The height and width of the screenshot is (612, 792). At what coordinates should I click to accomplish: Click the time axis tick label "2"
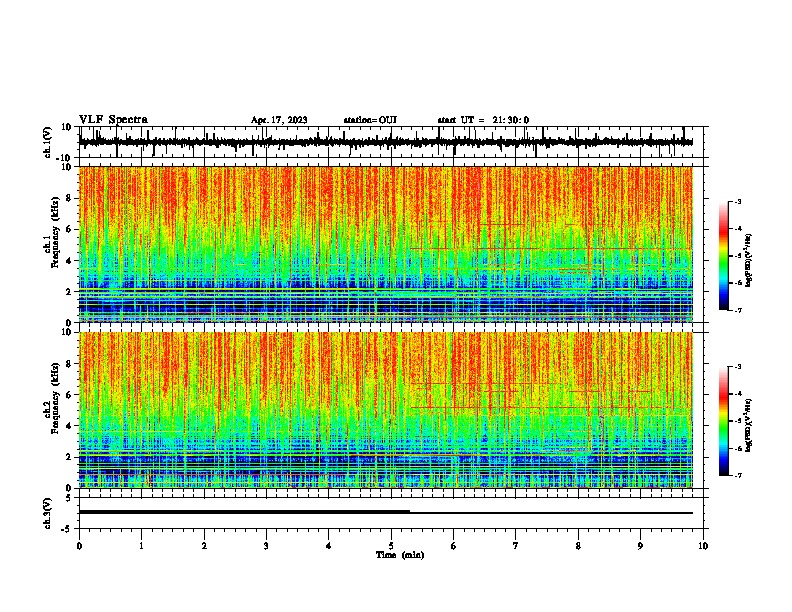pyautogui.click(x=204, y=546)
